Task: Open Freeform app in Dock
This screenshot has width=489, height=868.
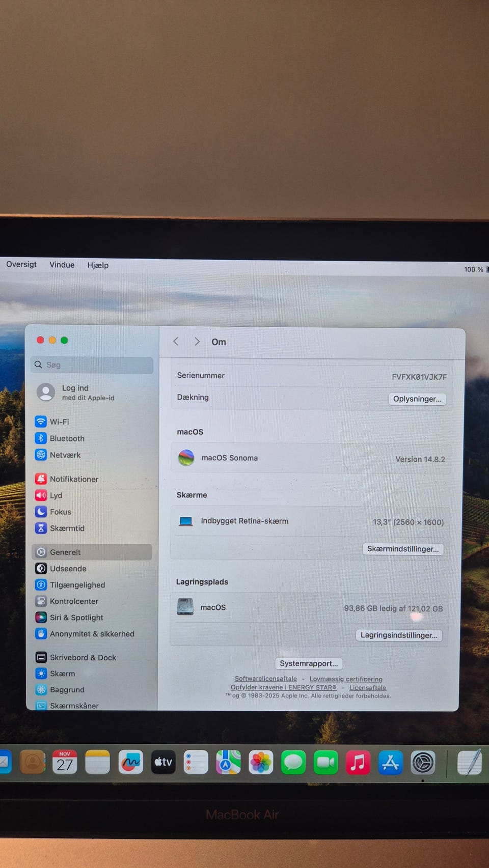Action: pos(130,762)
